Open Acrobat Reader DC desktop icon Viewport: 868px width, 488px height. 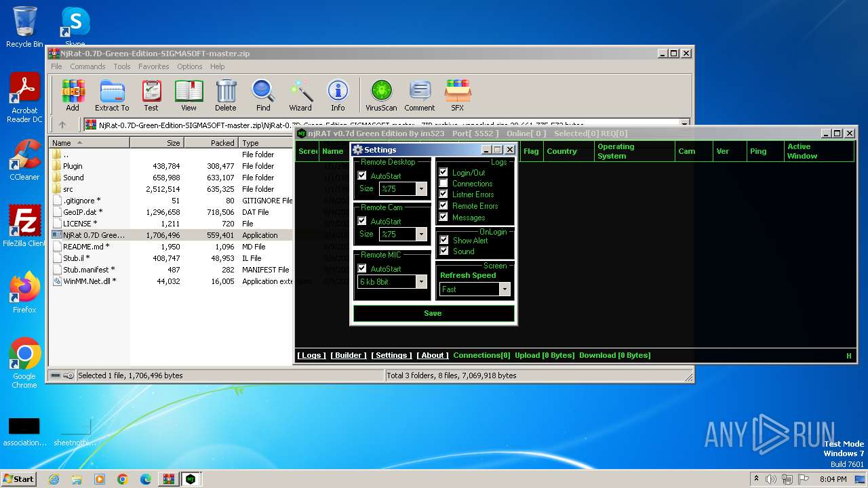24,98
